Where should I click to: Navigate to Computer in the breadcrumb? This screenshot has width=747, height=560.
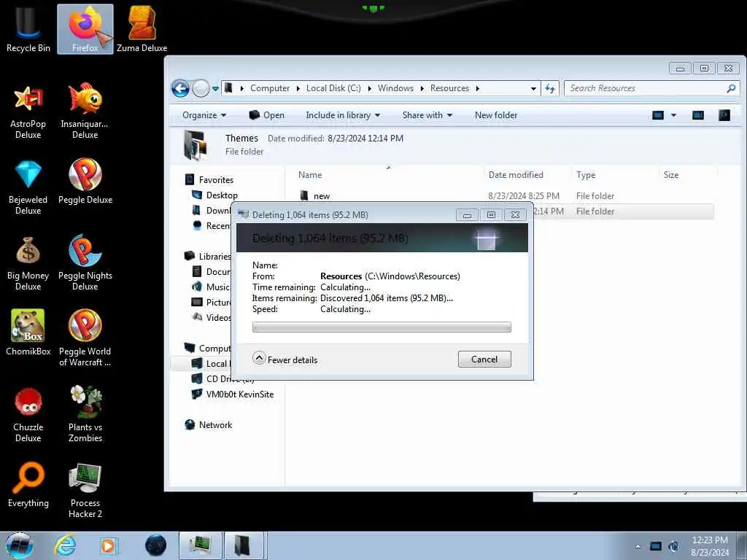[270, 88]
